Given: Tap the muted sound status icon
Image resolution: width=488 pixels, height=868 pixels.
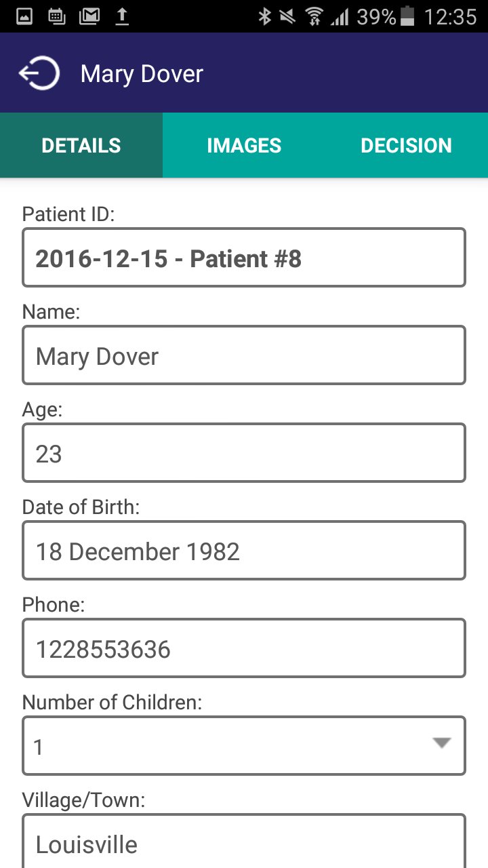Looking at the screenshot, I should pos(288,16).
